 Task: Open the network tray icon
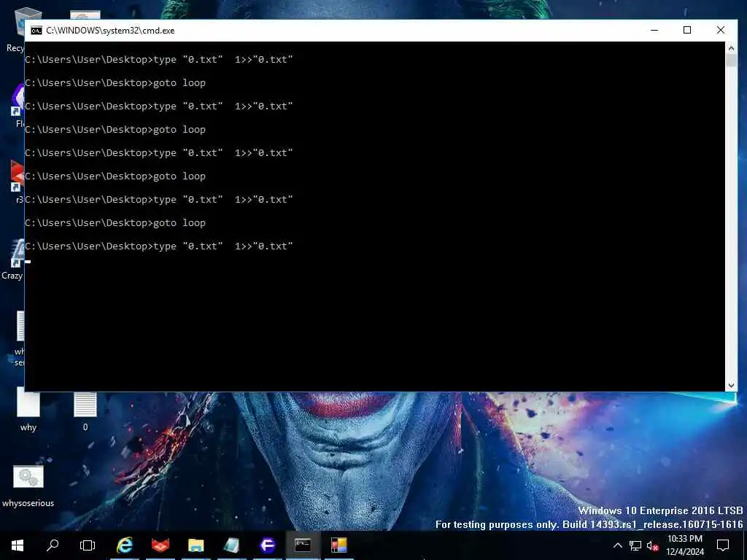tap(635, 545)
